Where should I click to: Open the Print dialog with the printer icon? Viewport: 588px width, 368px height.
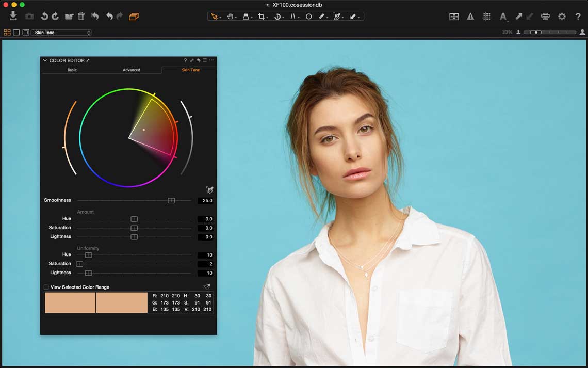pos(545,17)
